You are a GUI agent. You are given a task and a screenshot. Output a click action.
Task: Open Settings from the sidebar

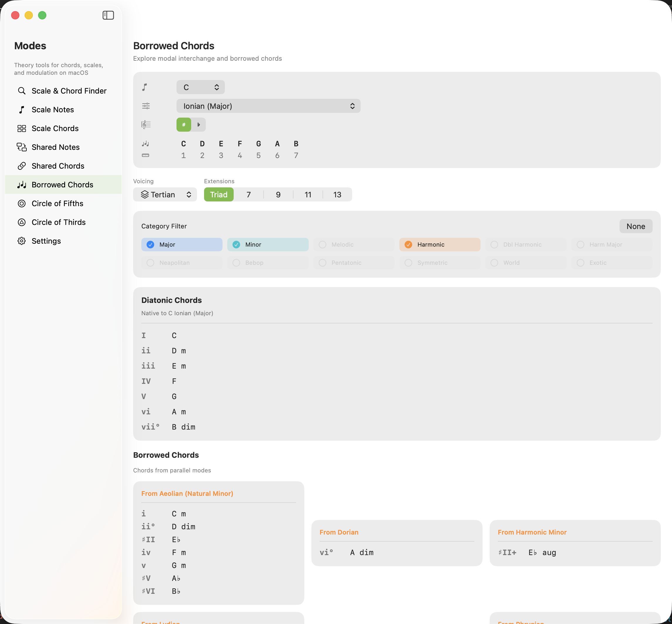click(22, 241)
